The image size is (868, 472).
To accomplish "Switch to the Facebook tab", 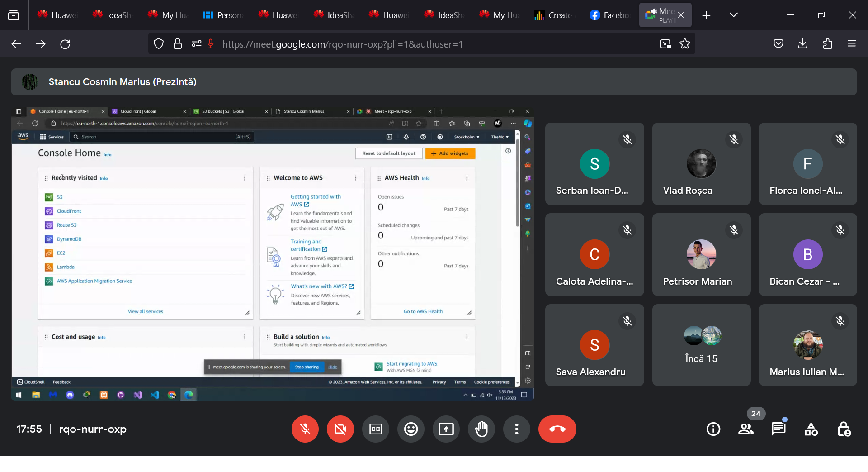I will click(609, 15).
